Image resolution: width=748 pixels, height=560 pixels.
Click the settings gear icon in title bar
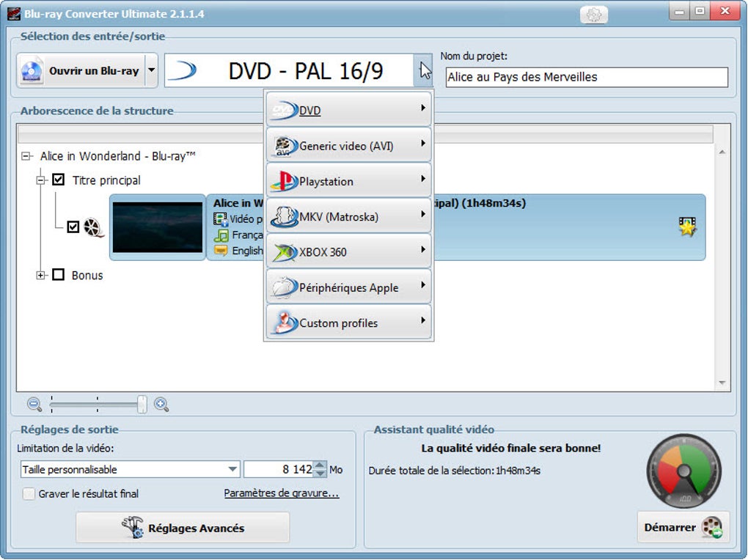tap(594, 15)
